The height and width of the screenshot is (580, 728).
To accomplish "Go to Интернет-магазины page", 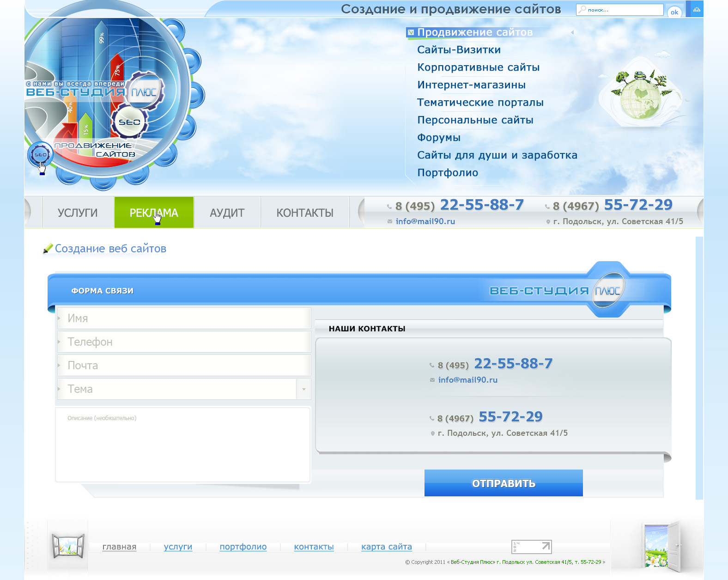I will 471,85.
